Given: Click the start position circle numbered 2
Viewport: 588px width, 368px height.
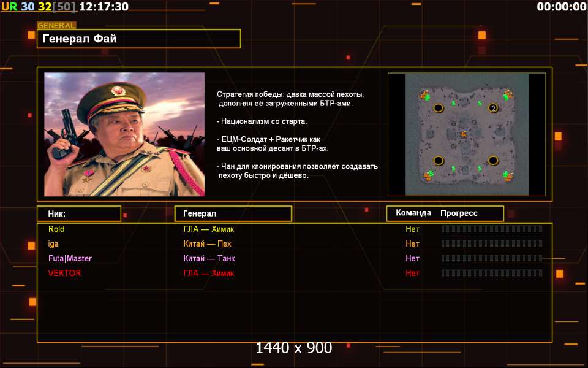Looking at the screenshot, I should (x=493, y=108).
